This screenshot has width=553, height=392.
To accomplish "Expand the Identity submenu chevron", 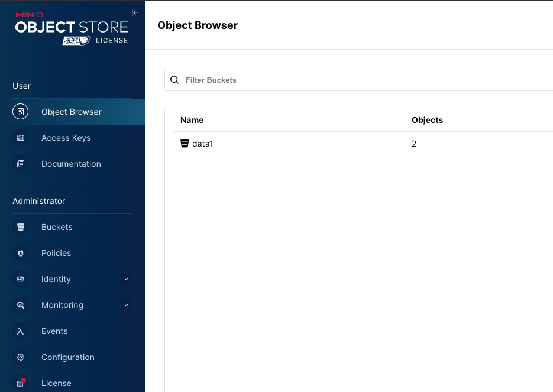I will click(126, 279).
